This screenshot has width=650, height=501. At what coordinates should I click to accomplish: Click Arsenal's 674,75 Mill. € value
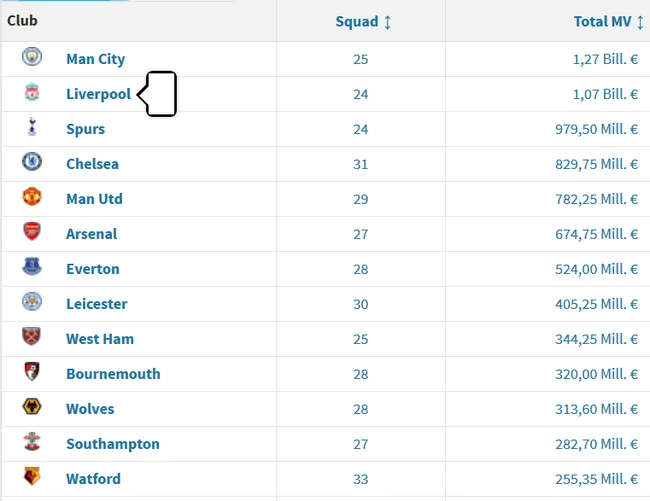[x=597, y=234]
